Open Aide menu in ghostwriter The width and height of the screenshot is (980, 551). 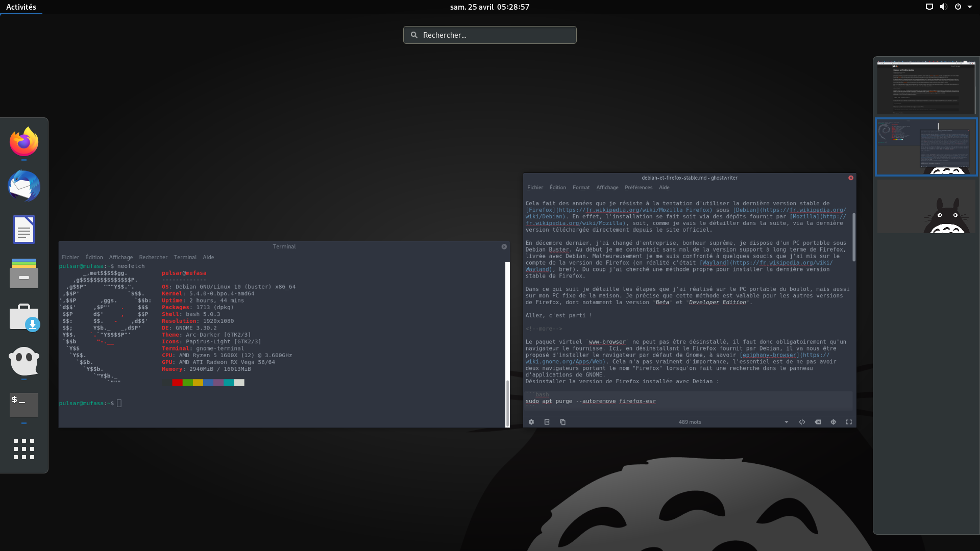(664, 187)
